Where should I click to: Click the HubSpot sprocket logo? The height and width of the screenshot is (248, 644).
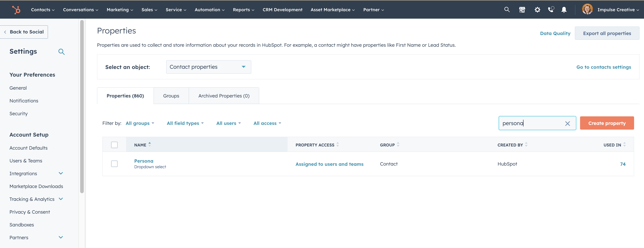[16, 10]
